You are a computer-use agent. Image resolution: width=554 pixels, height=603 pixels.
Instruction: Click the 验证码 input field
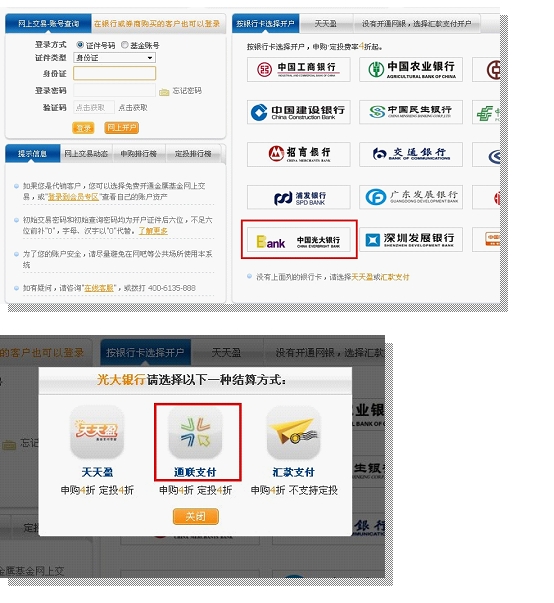(x=94, y=107)
